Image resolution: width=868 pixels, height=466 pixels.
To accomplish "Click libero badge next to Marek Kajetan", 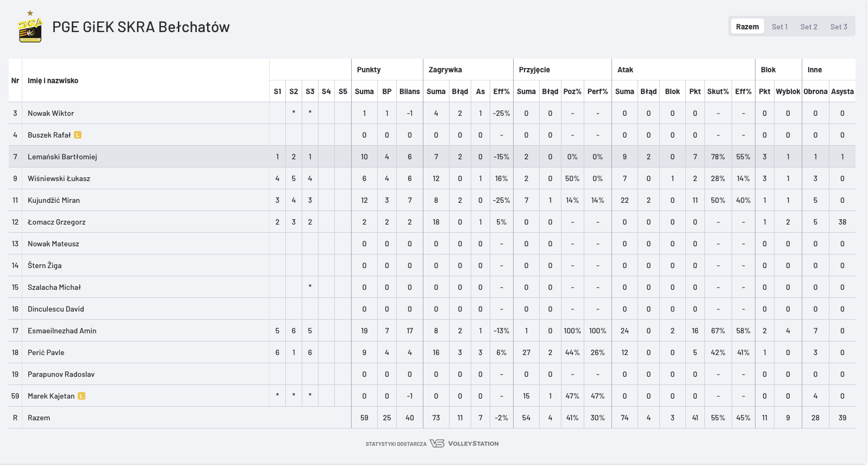I will point(82,396).
